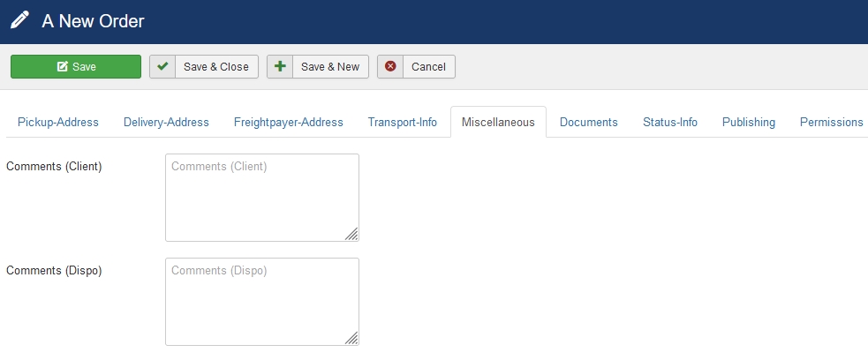Select the Transport-Info tab

click(403, 123)
